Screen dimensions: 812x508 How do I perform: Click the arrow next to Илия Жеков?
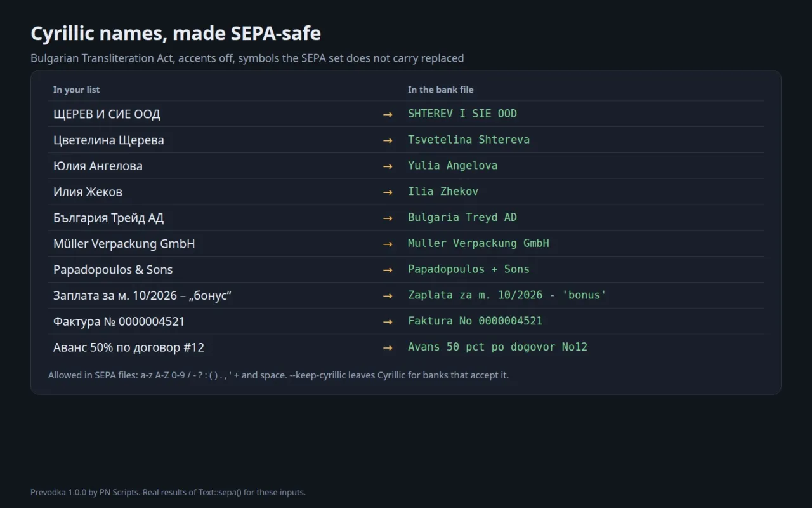(388, 192)
